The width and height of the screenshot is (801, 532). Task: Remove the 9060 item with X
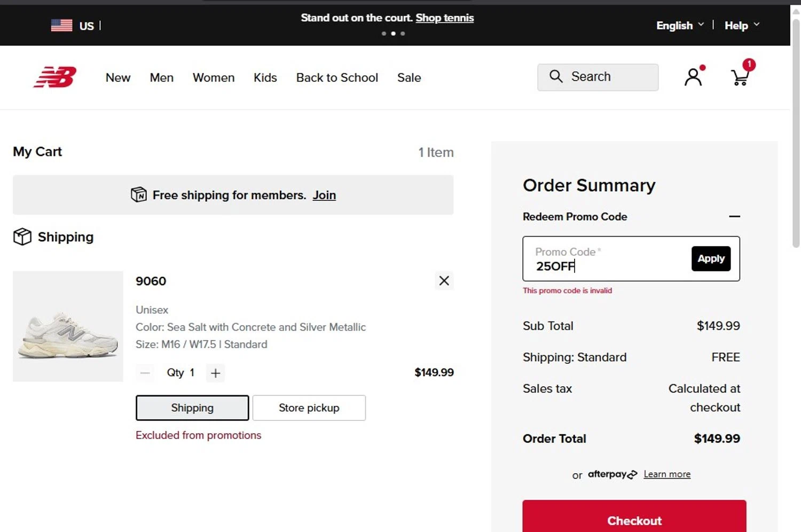pyautogui.click(x=444, y=281)
